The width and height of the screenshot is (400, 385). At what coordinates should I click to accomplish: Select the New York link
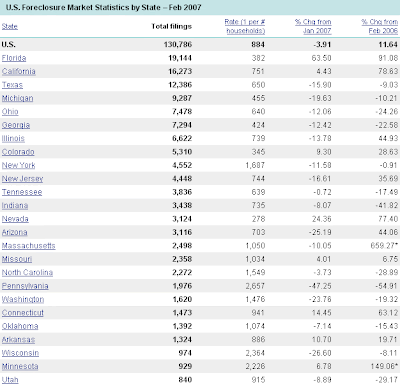pyautogui.click(x=18, y=165)
